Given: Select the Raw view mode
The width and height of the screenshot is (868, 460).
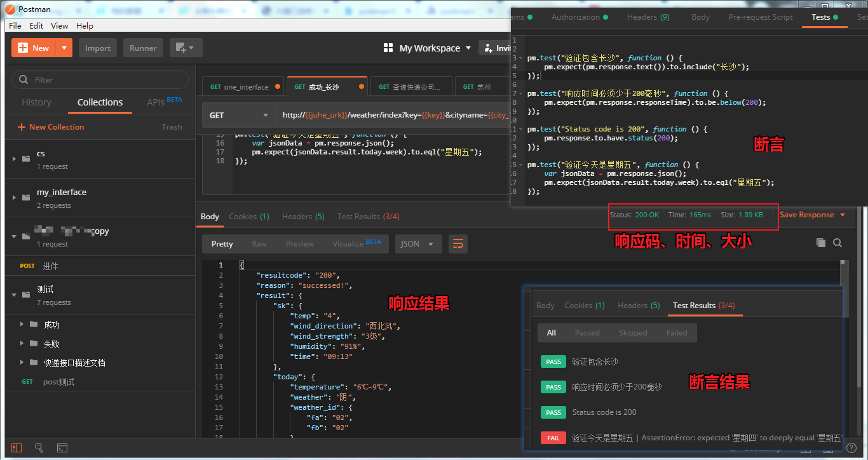Looking at the screenshot, I should (x=259, y=244).
